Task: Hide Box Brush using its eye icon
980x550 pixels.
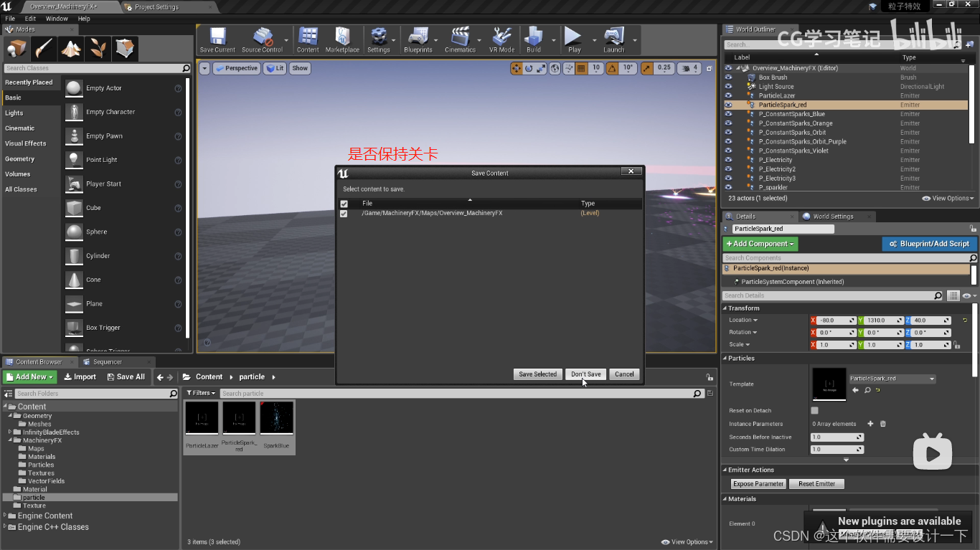Action: click(729, 77)
